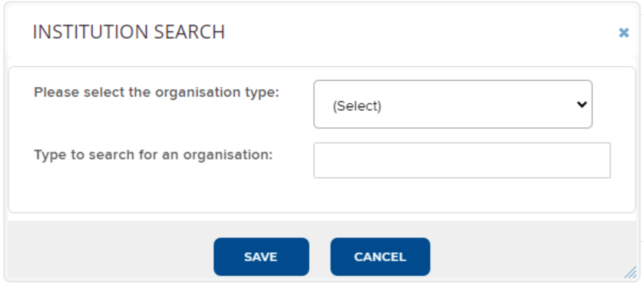Click the 'Please select the organisation type' label
The width and height of the screenshot is (644, 284).
[x=157, y=93]
